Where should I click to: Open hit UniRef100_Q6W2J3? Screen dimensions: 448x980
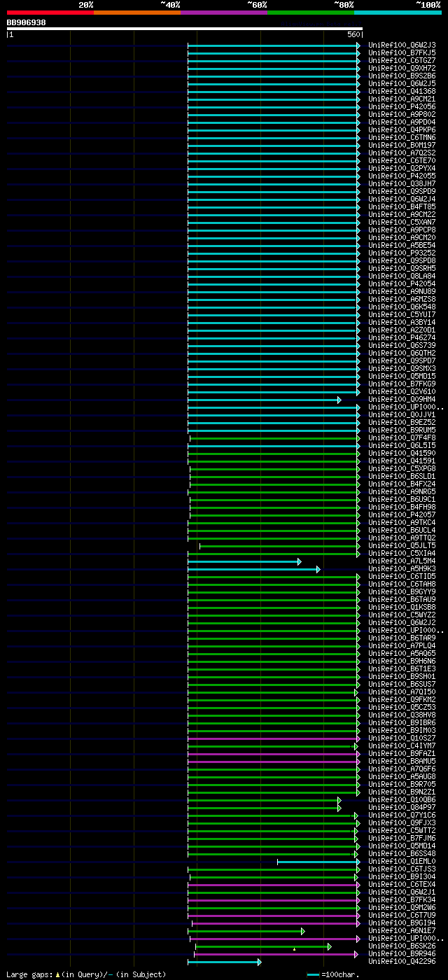pyautogui.click(x=402, y=45)
